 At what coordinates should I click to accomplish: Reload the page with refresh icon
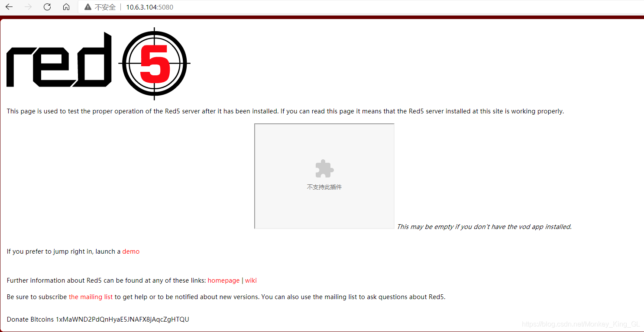pos(47,7)
